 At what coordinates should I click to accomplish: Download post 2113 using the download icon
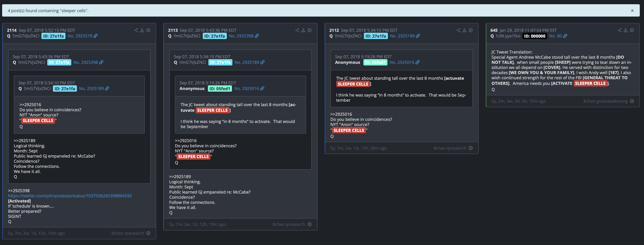point(303,30)
